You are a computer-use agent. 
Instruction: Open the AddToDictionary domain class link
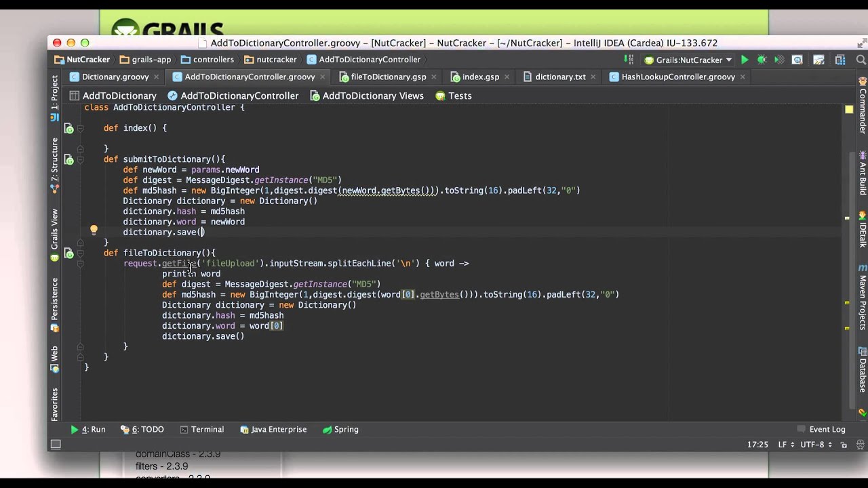[113, 96]
